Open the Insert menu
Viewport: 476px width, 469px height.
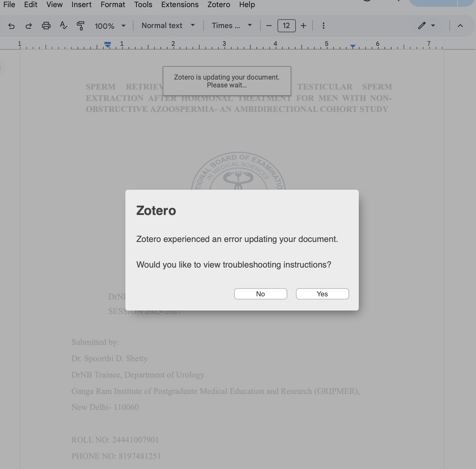coord(81,5)
